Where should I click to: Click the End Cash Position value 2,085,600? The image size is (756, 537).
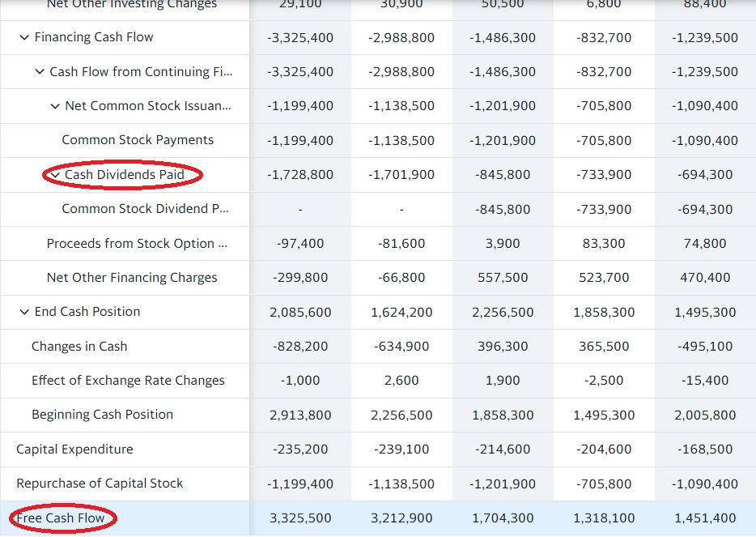[x=300, y=312]
